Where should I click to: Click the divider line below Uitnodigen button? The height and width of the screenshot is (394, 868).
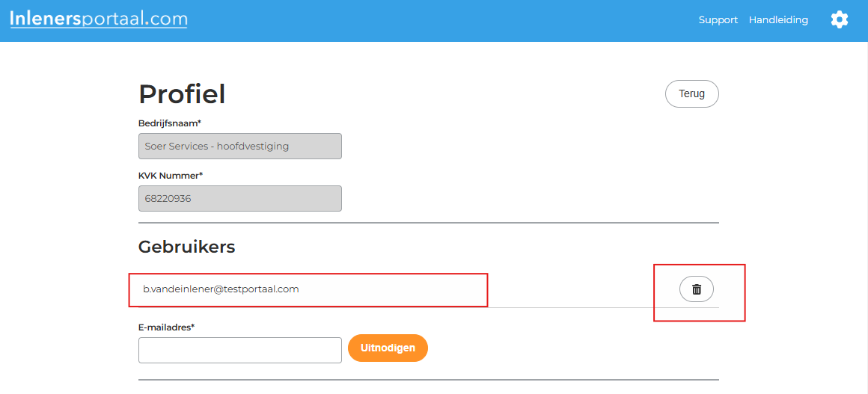(x=428, y=380)
